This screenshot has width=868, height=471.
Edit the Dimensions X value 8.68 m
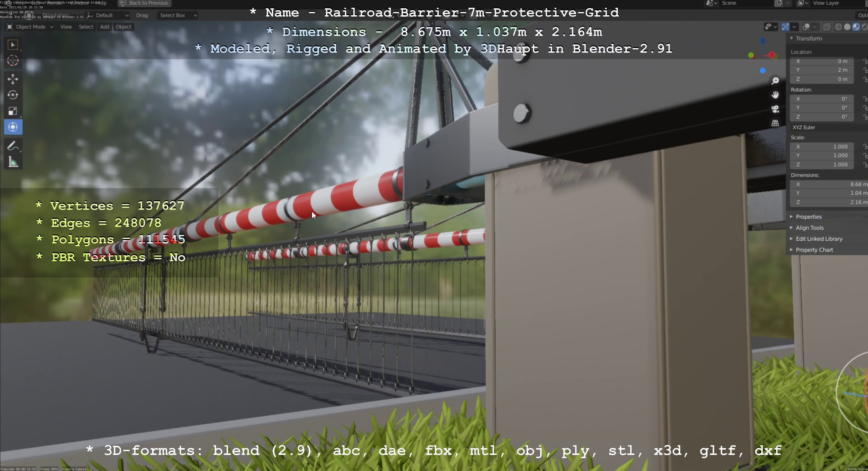coord(829,185)
